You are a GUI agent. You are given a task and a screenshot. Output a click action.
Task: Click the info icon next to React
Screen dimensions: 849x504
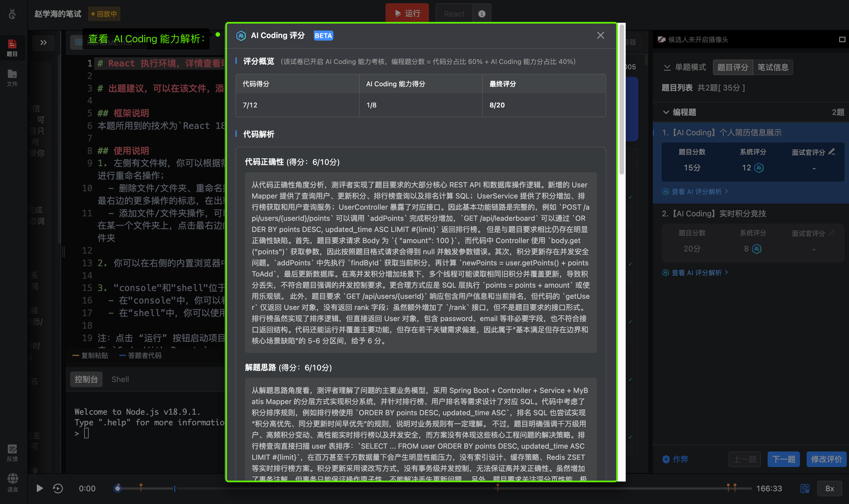(x=482, y=14)
